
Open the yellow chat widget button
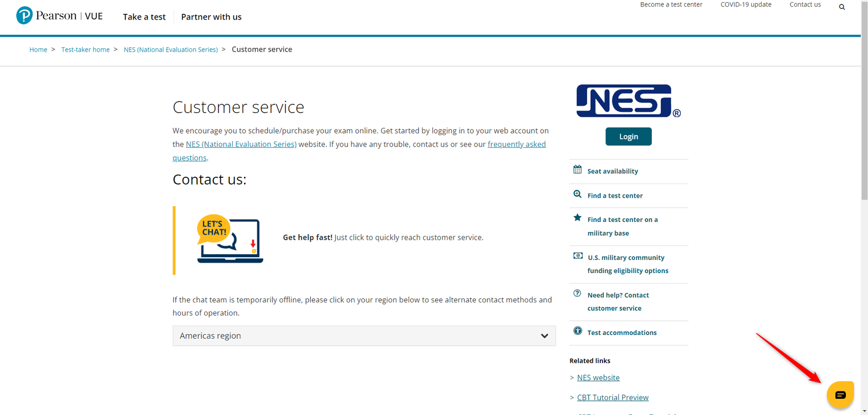point(840,394)
